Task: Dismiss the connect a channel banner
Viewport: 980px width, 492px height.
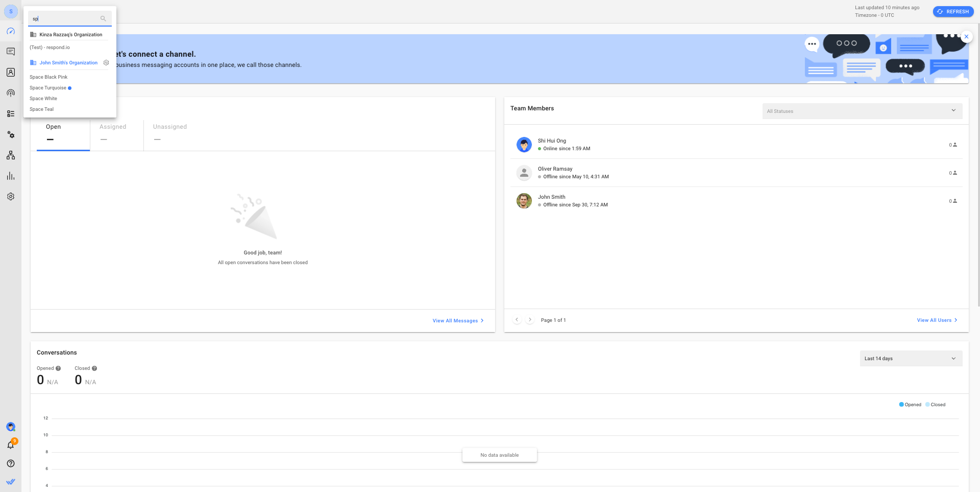Action: pyautogui.click(x=966, y=37)
